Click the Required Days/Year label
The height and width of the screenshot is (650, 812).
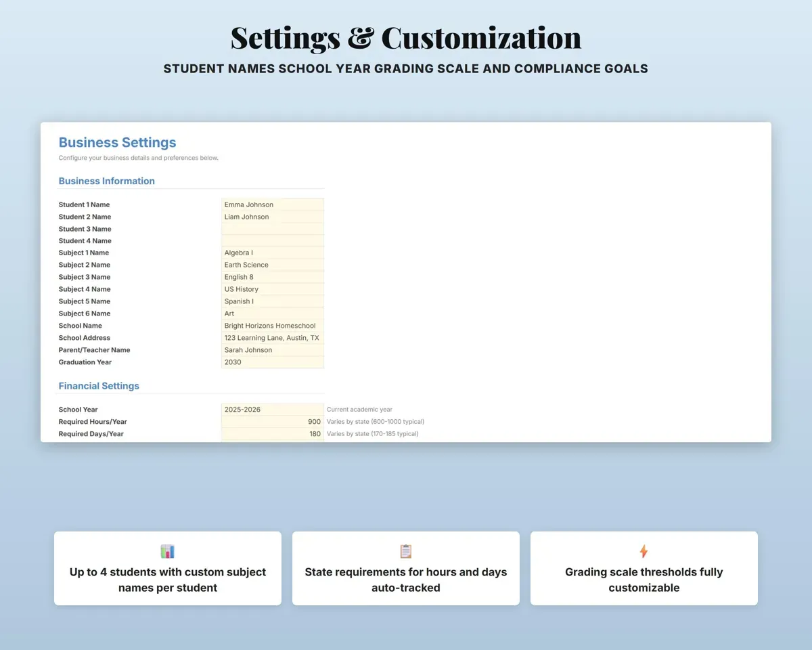click(91, 434)
